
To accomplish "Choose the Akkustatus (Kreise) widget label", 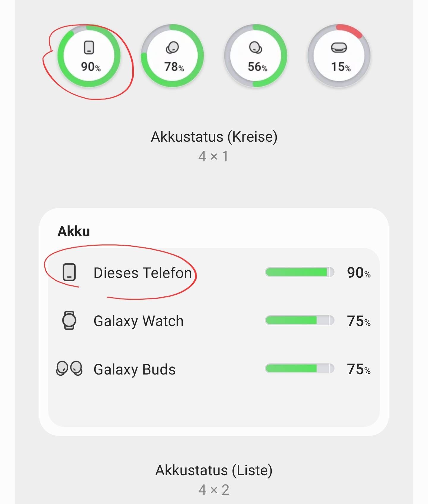I will click(x=214, y=137).
